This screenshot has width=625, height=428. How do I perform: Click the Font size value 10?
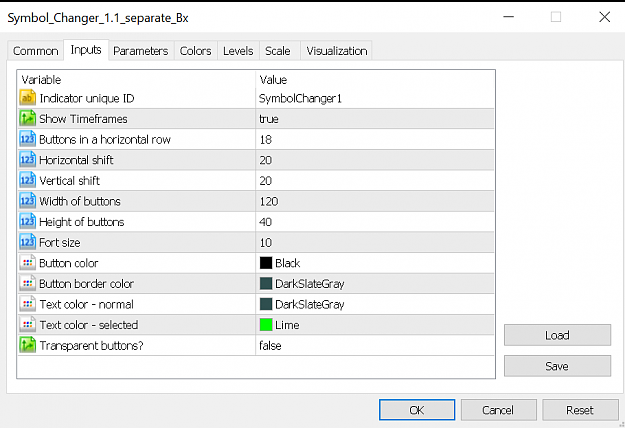[265, 243]
